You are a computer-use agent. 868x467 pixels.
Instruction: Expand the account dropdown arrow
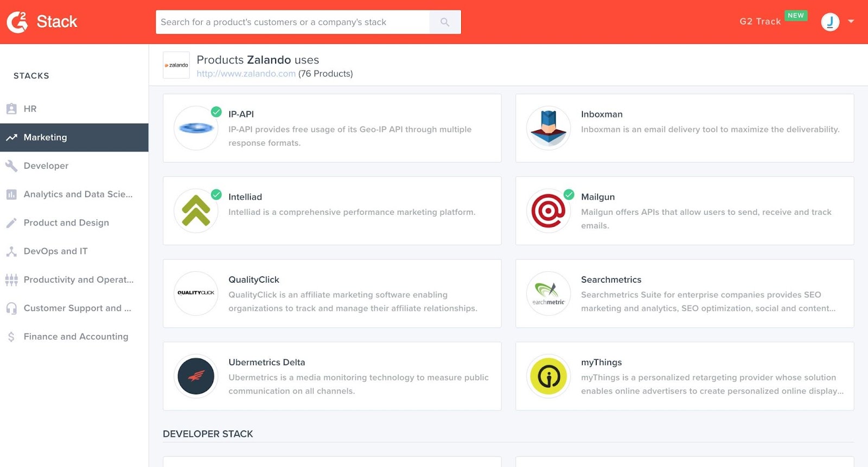click(851, 22)
